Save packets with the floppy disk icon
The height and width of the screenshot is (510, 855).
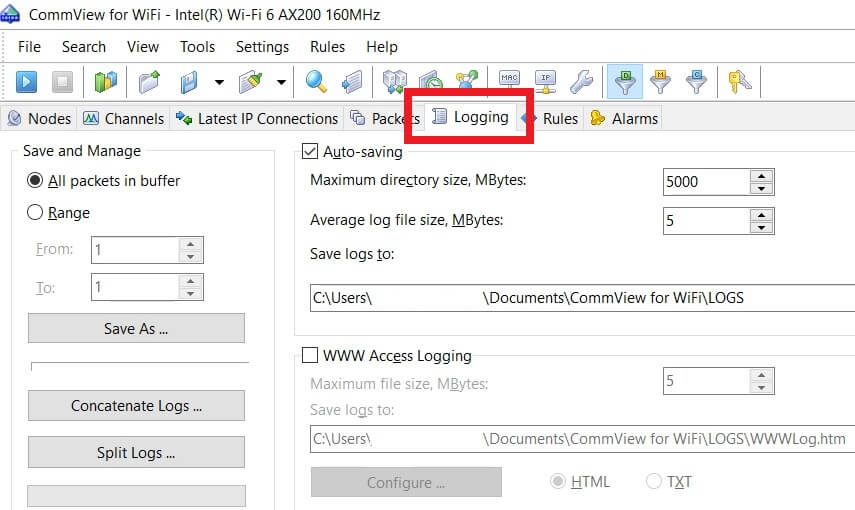pyautogui.click(x=189, y=82)
